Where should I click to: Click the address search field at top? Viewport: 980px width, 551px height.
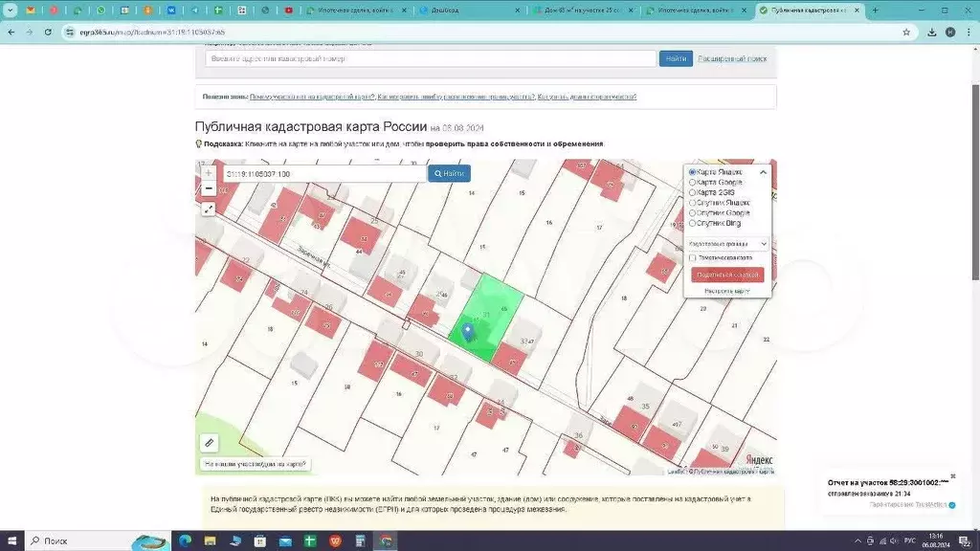click(x=431, y=58)
